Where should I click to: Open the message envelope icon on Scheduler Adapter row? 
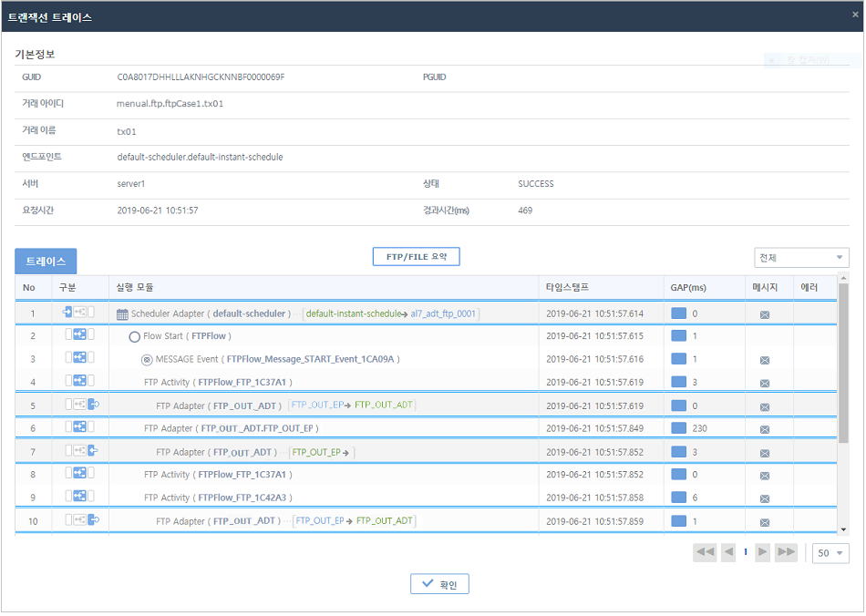(x=767, y=313)
